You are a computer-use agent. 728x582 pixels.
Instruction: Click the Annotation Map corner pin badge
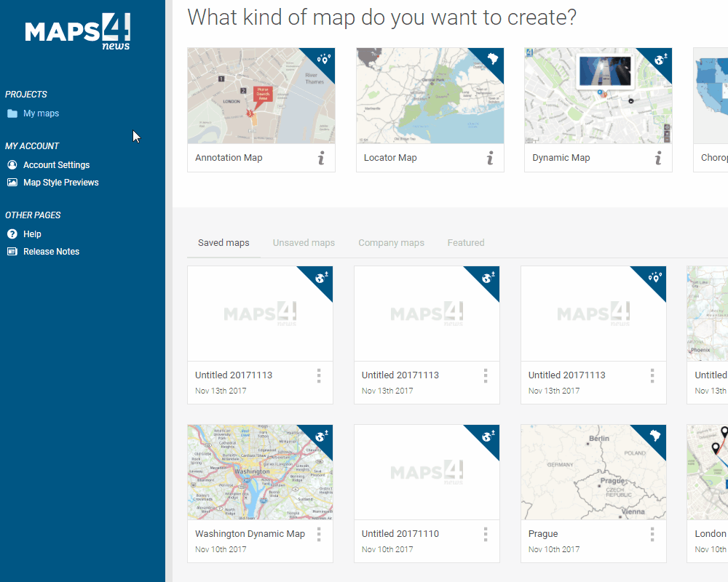(x=324, y=59)
